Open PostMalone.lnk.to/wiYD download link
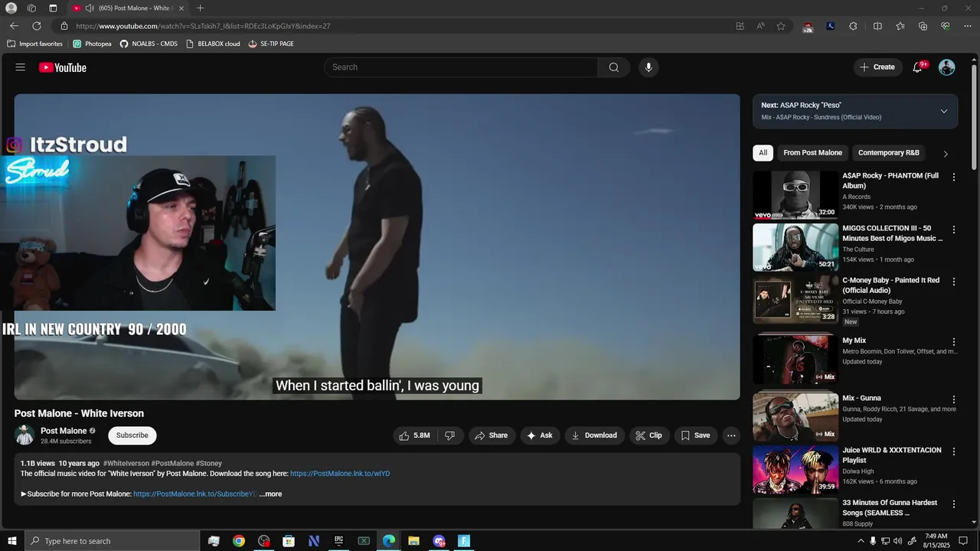980x551 pixels. point(340,474)
